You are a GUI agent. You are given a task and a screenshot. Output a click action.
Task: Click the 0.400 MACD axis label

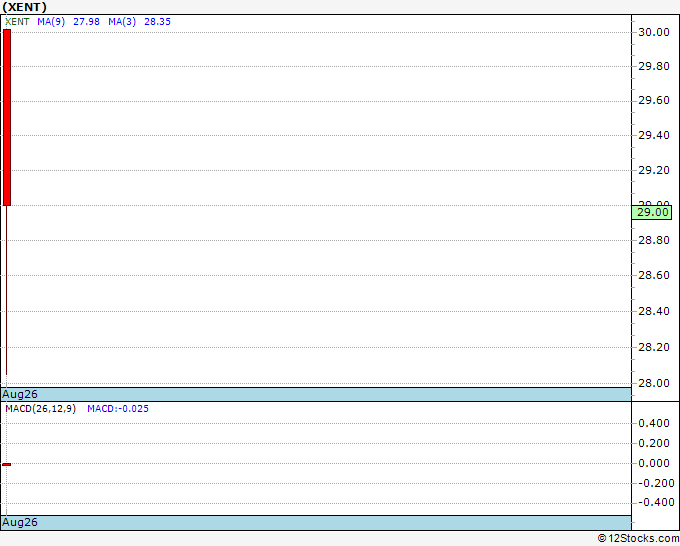point(654,423)
